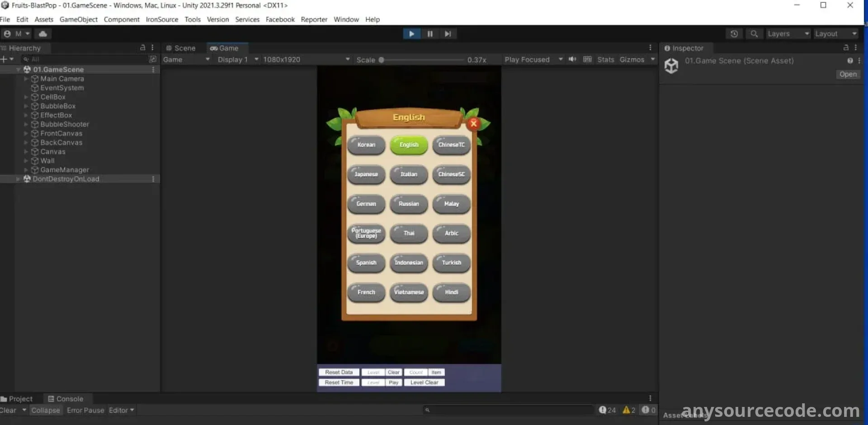Open the 1080x1920 resolution dropdown
Image resolution: width=868 pixels, height=425 pixels.
click(306, 60)
